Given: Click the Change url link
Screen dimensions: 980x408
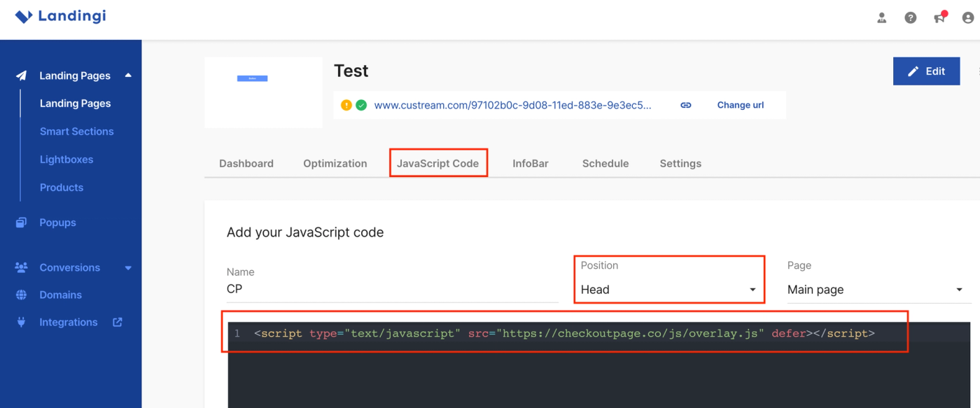Looking at the screenshot, I should [x=741, y=105].
